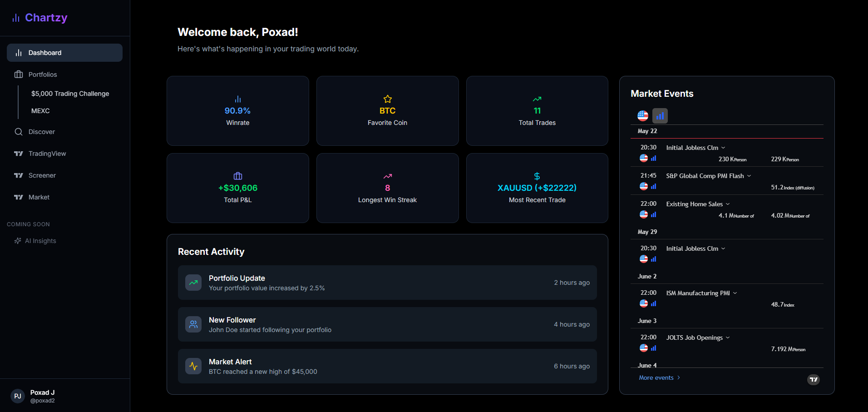
Task: Click the TradingView logo in Market Events
Action: [x=814, y=380]
